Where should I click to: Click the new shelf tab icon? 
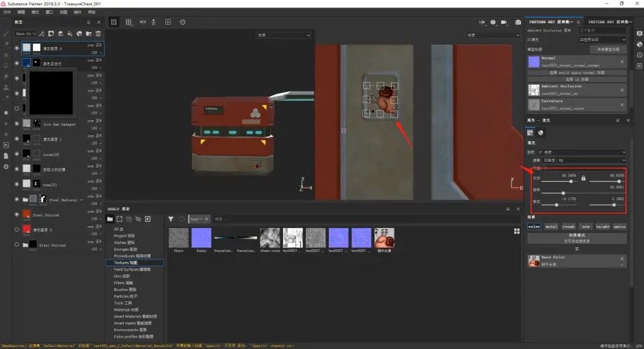click(120, 219)
